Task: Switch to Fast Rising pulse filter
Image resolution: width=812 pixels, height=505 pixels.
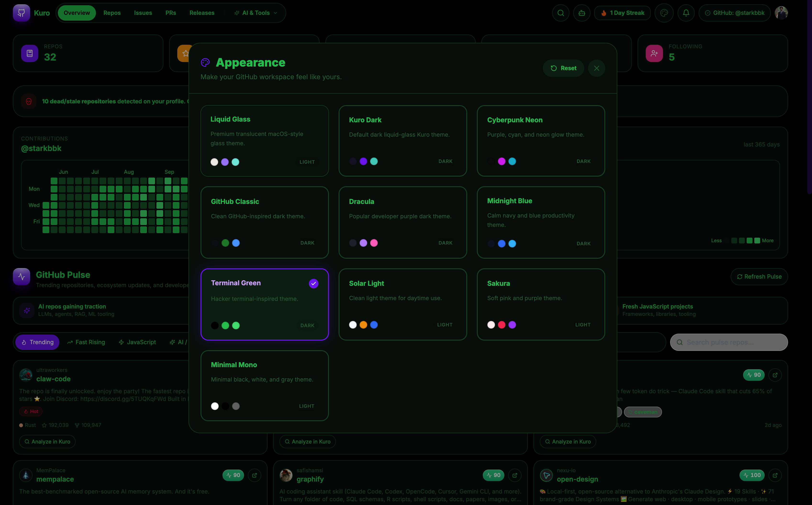Action: [86, 342]
